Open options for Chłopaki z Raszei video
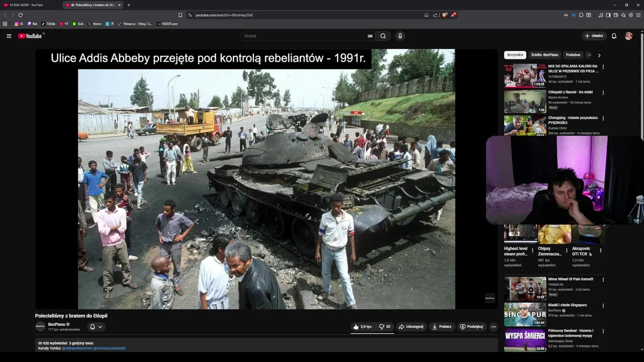This screenshot has height=362, width=644. pyautogui.click(x=603, y=93)
